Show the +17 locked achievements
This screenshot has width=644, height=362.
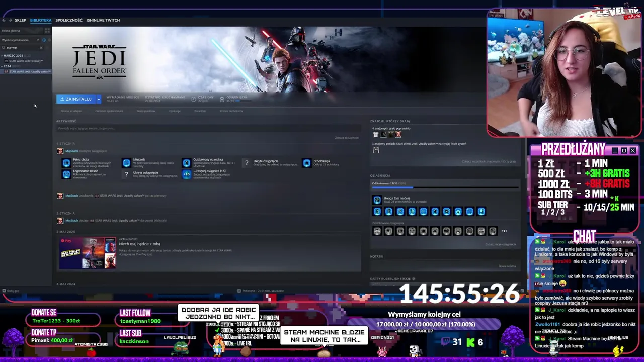pyautogui.click(x=504, y=231)
